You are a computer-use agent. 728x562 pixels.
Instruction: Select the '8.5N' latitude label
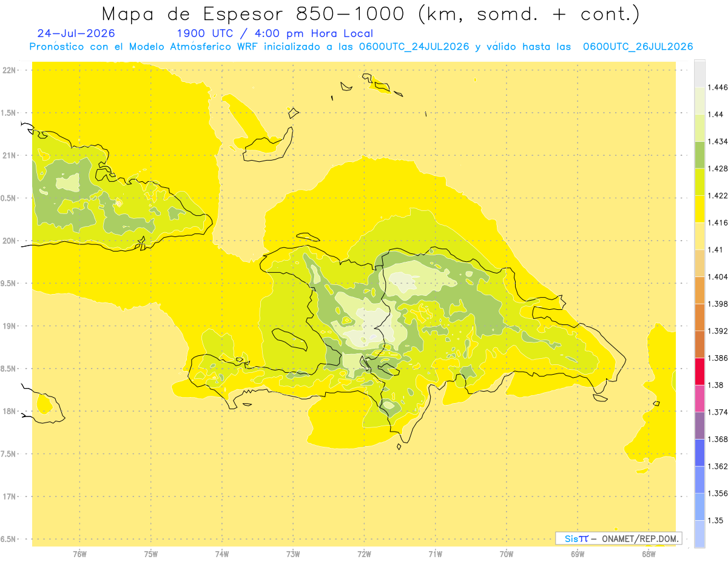click(9, 369)
